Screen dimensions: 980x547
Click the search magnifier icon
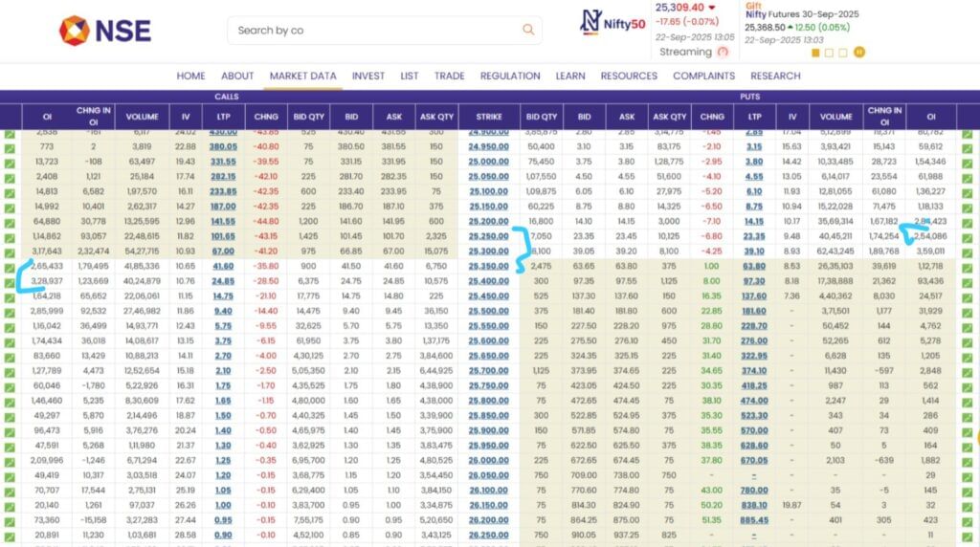(528, 30)
